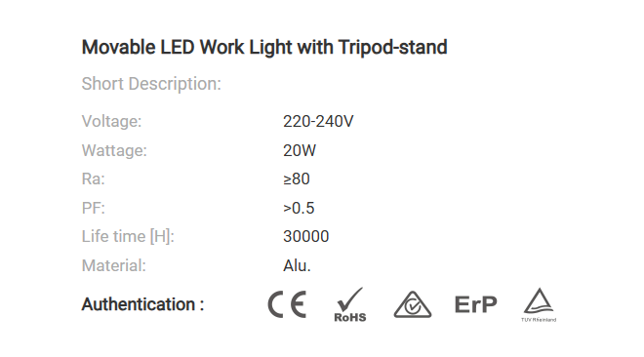The width and height of the screenshot is (644, 357).
Task: Select the RCM triangle compliance icon
Action: pyautogui.click(x=413, y=304)
